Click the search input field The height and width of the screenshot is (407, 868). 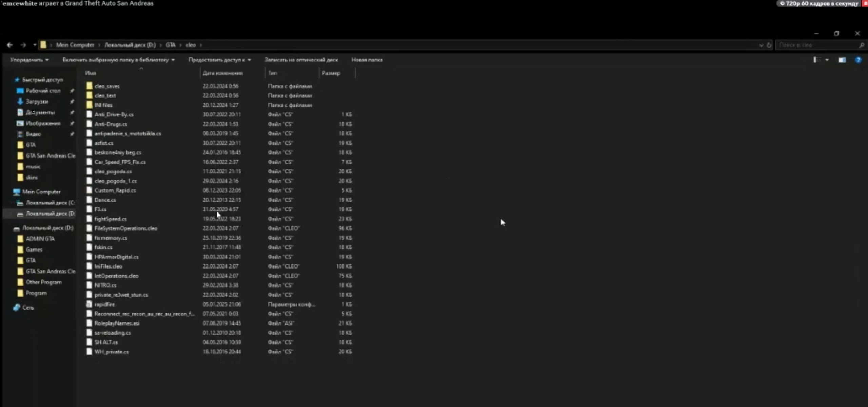pos(814,45)
